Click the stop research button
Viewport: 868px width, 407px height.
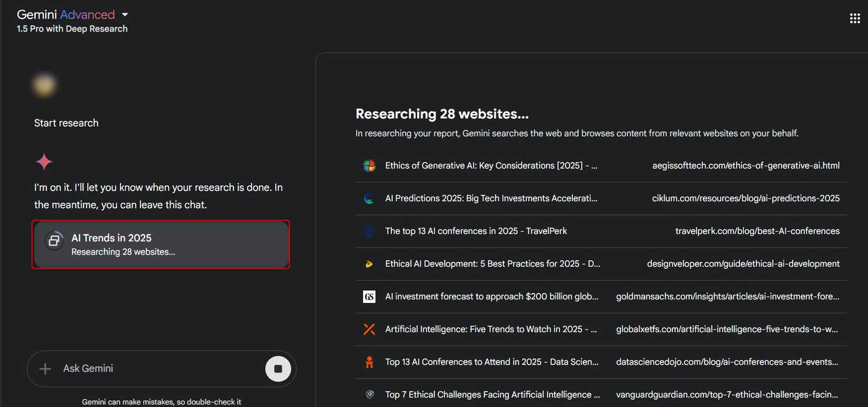[x=278, y=369]
